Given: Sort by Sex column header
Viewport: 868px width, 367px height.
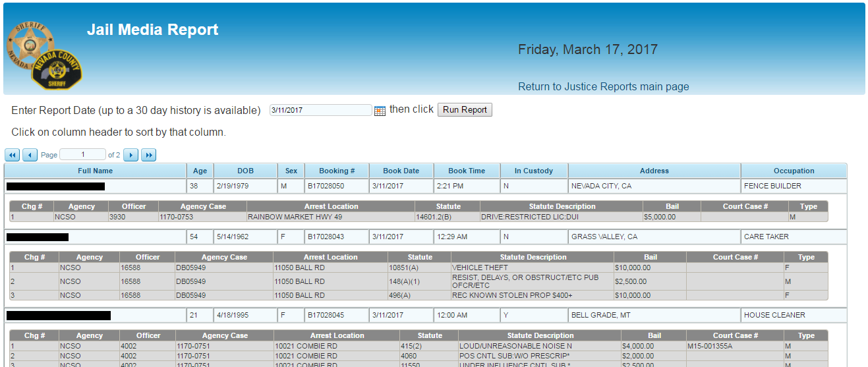Looking at the screenshot, I should (291, 171).
